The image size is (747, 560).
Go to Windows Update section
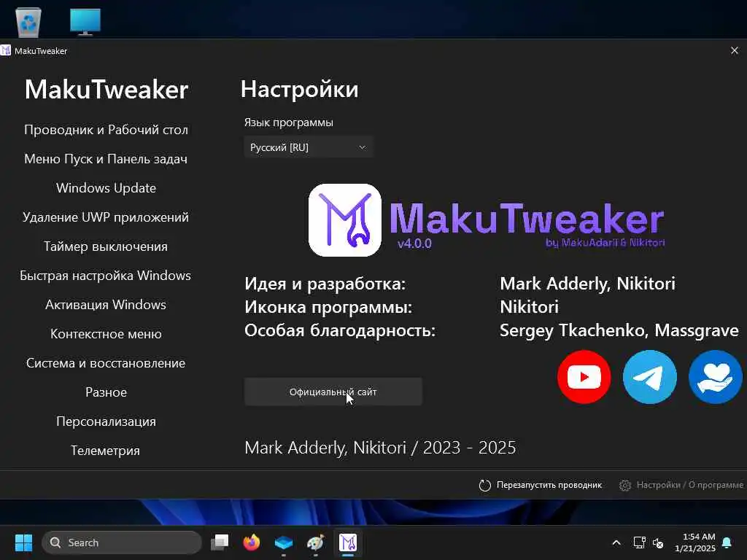click(x=106, y=188)
